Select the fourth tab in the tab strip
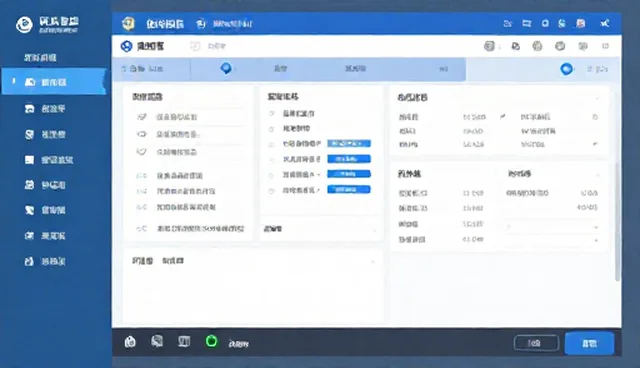The width and height of the screenshot is (640, 368). [x=355, y=69]
